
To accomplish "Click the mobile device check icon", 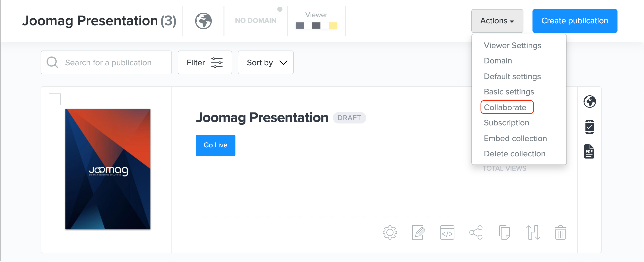I will click(x=589, y=127).
